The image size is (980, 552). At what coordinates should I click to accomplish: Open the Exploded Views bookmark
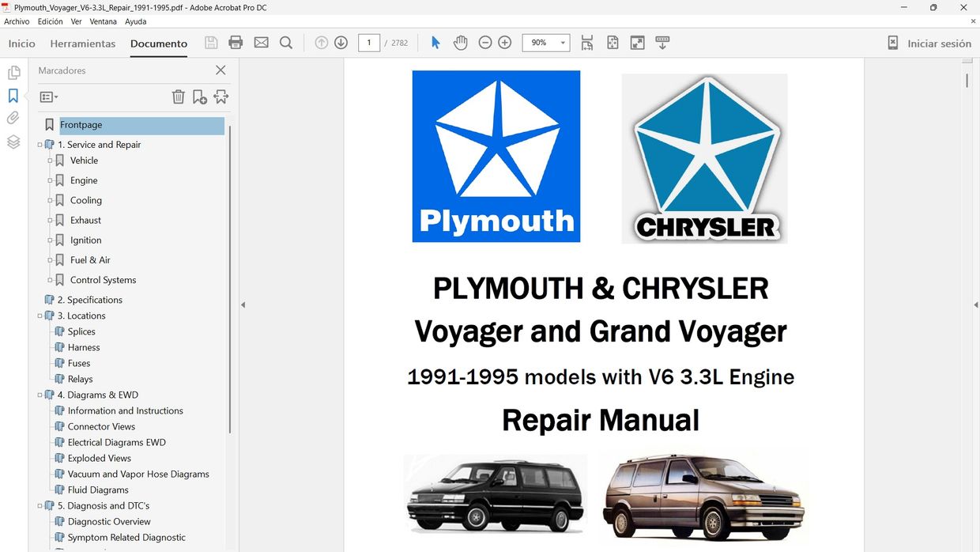click(100, 458)
